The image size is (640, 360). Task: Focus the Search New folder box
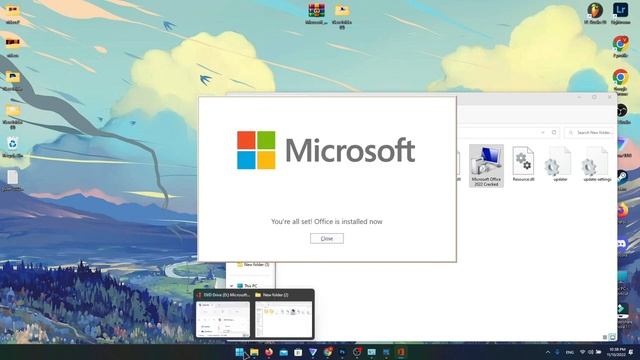pos(590,133)
